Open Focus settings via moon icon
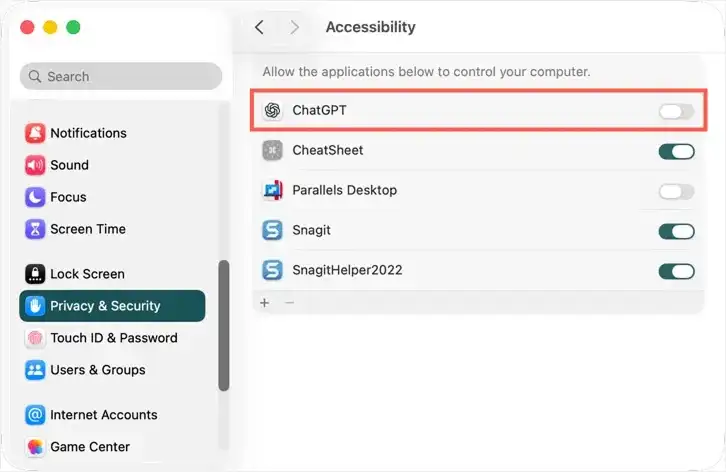 (35, 197)
